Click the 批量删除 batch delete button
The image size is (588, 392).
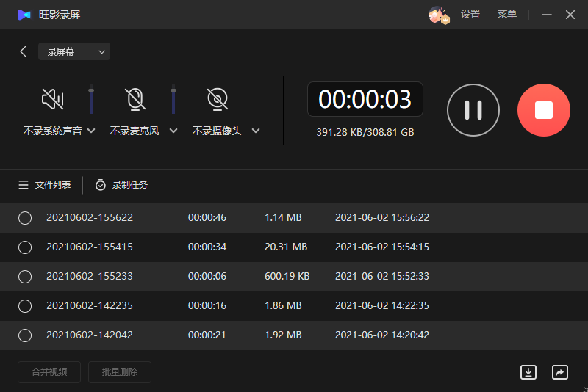pos(120,372)
